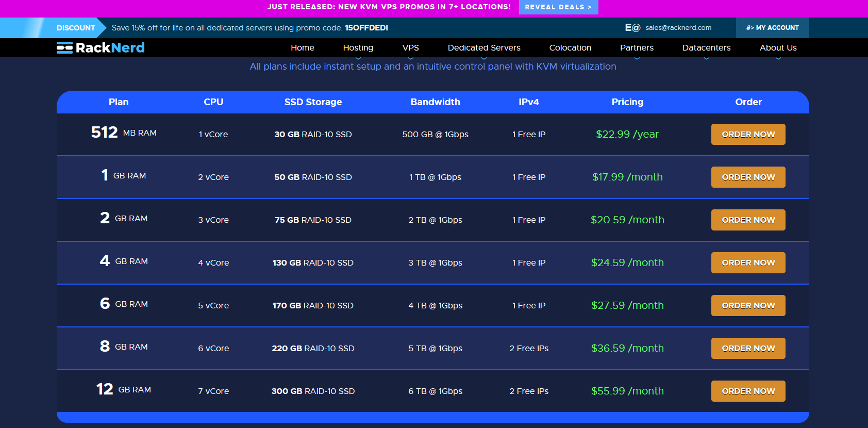Viewport: 868px width, 428px height.
Task: Click the 170 GB RAID-10 SSD cell
Action: click(313, 306)
